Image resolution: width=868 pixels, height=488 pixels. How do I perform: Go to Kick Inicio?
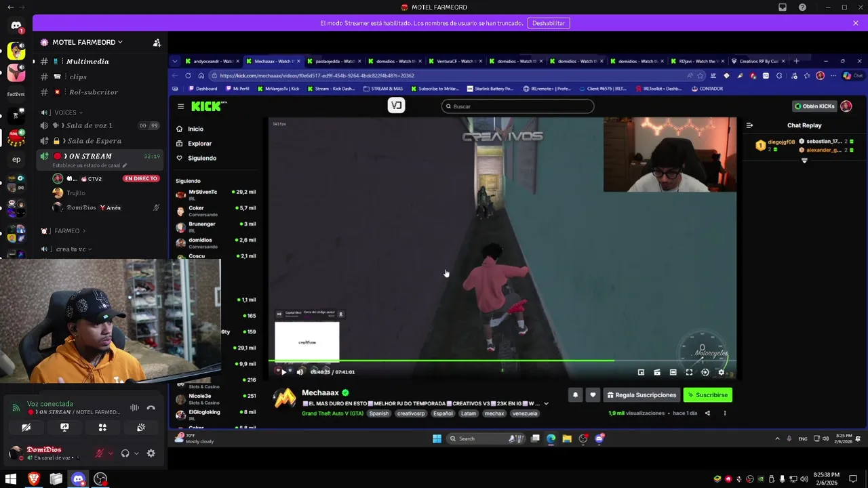(190, 129)
